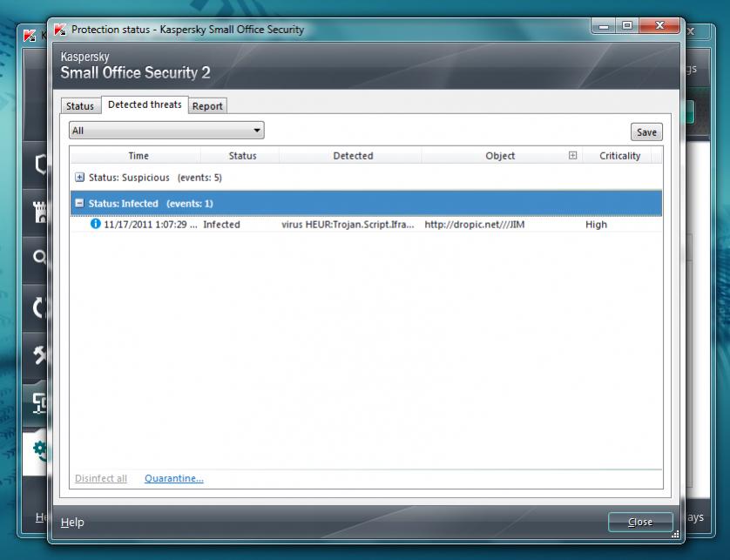The image size is (730, 560).
Task: Click the Object column header
Action: pyautogui.click(x=500, y=156)
